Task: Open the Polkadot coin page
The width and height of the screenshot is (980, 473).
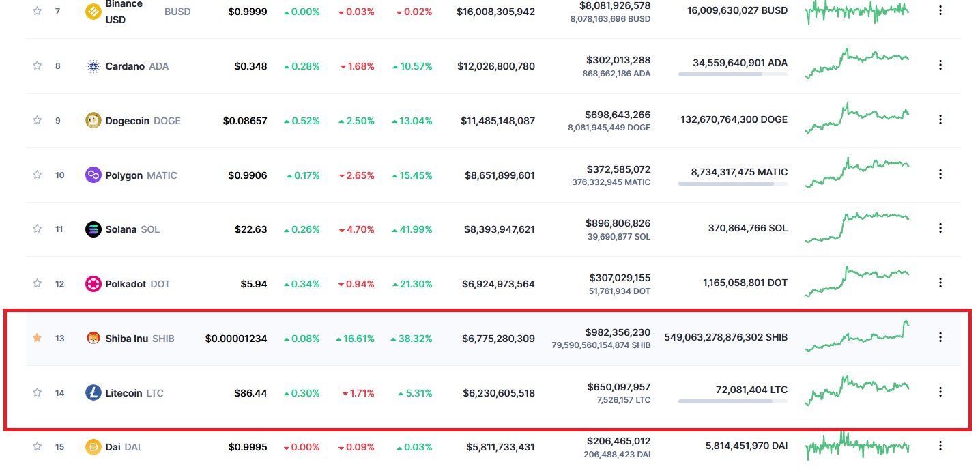Action: click(126, 284)
